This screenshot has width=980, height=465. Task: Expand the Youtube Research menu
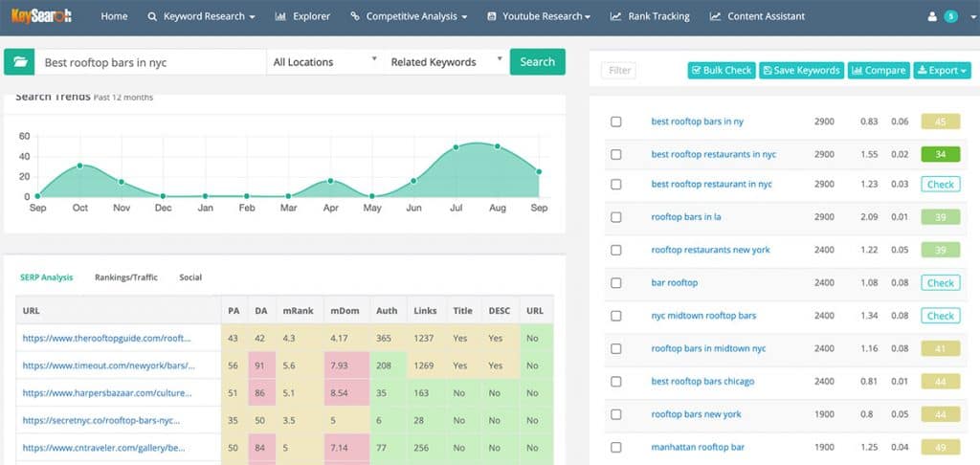point(546,17)
